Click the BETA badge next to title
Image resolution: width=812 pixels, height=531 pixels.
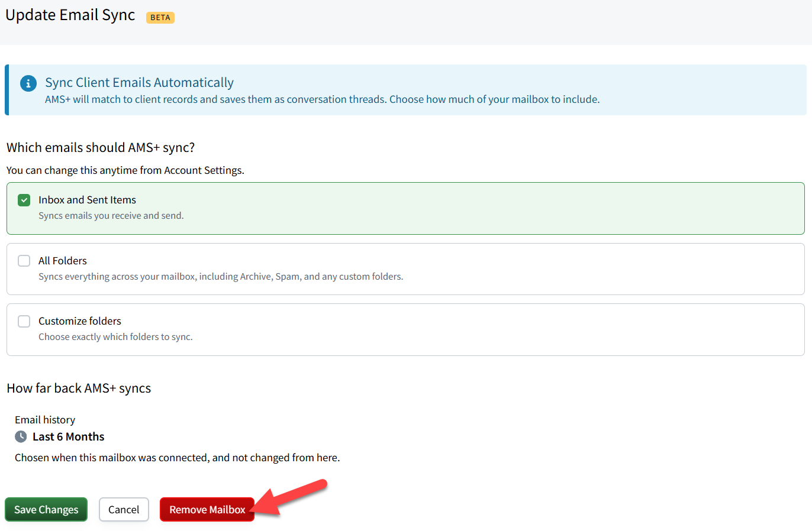click(x=160, y=18)
